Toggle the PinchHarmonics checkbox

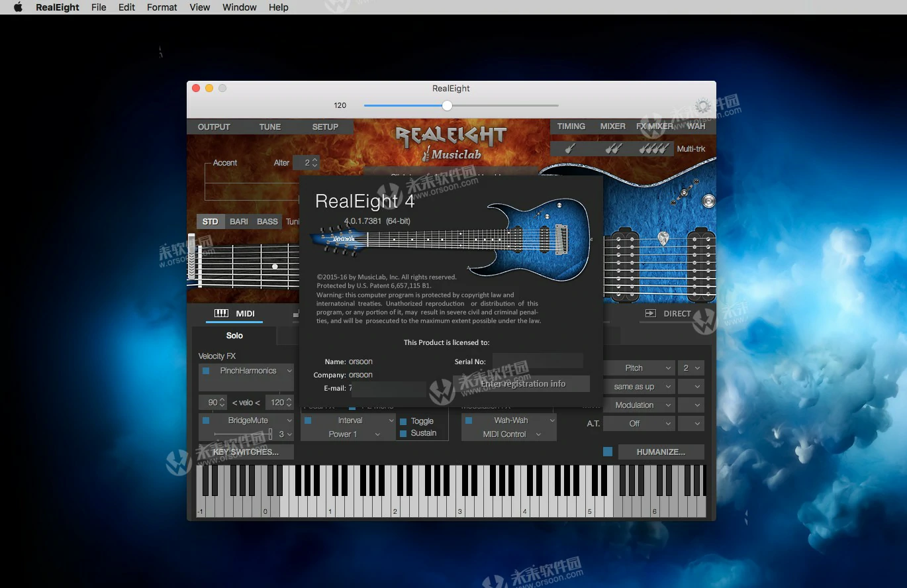[x=206, y=371]
